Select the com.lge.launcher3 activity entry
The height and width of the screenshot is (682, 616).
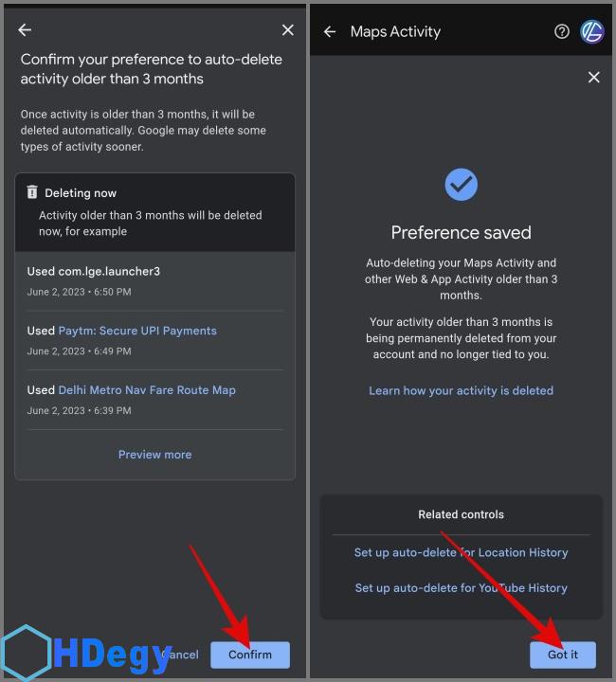click(x=93, y=272)
